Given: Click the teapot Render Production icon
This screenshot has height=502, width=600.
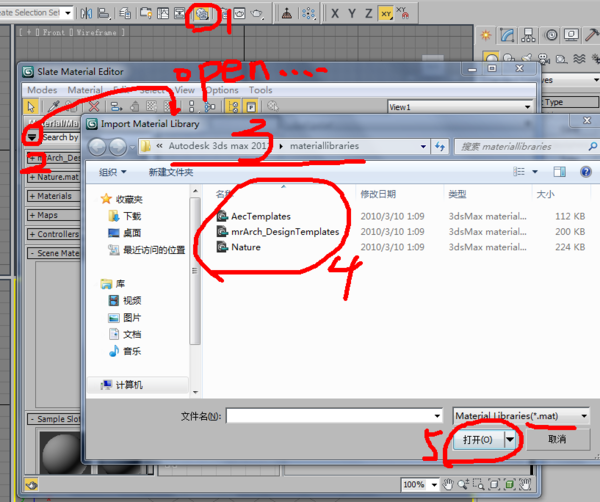Looking at the screenshot, I should pos(257,14).
